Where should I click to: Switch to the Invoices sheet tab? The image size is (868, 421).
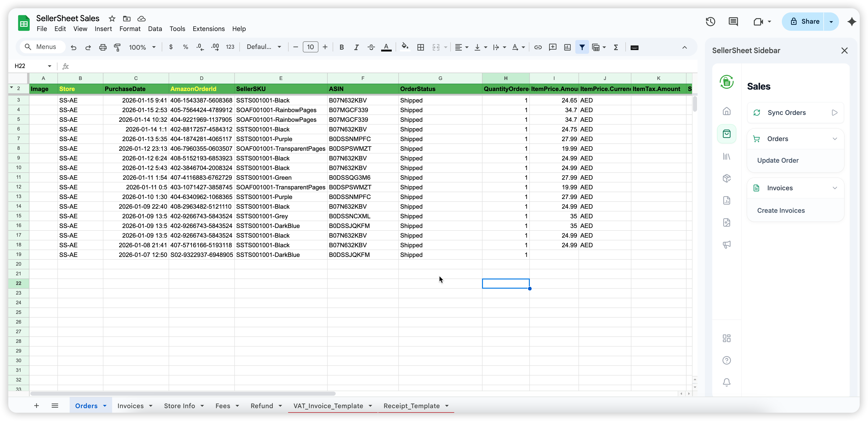tap(131, 406)
